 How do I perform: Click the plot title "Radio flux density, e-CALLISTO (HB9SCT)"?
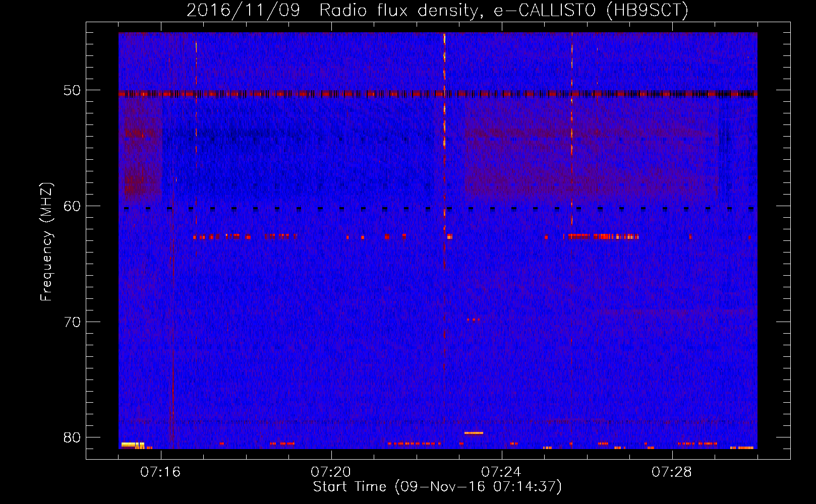tap(504, 10)
